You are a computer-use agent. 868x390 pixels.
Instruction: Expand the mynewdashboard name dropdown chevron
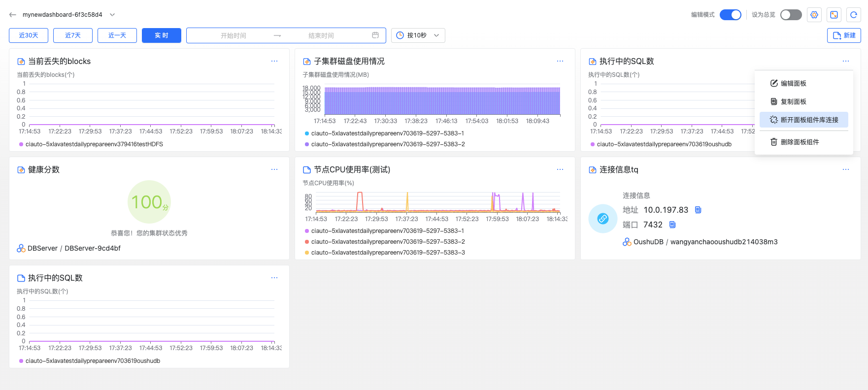coord(112,15)
